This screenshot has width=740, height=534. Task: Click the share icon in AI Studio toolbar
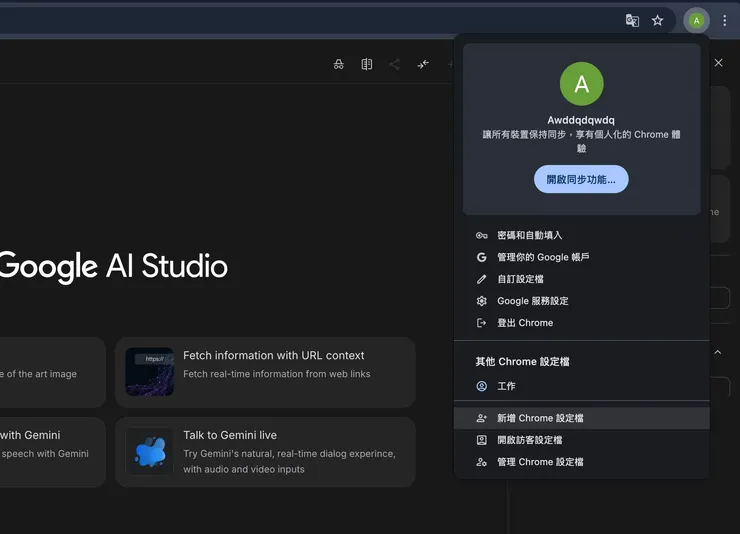pyautogui.click(x=395, y=64)
